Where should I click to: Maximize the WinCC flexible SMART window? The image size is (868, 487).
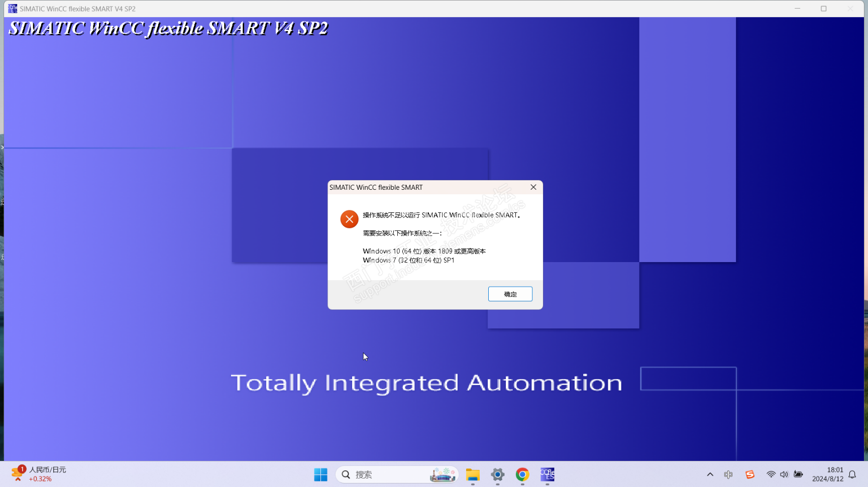[824, 9]
